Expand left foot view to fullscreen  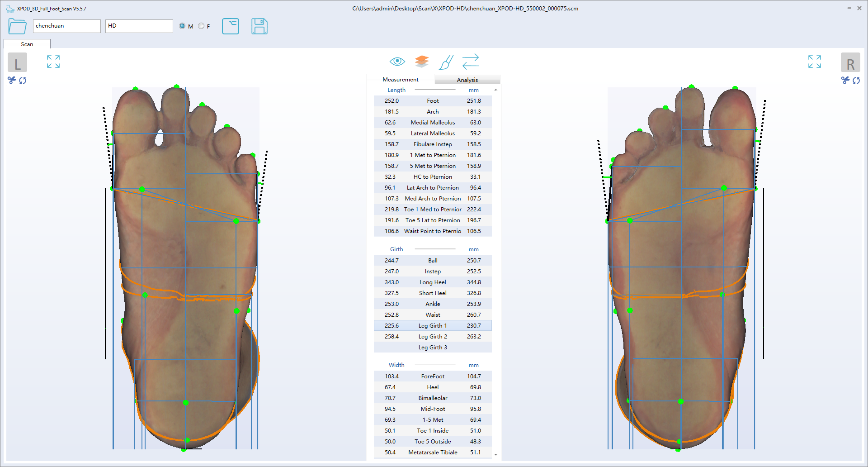coord(53,62)
